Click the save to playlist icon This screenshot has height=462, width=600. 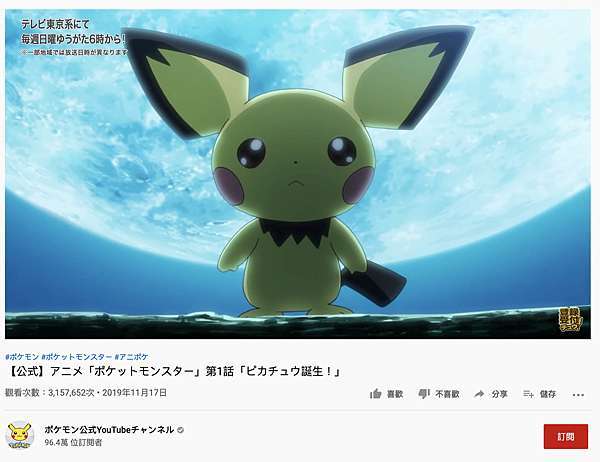tap(528, 394)
